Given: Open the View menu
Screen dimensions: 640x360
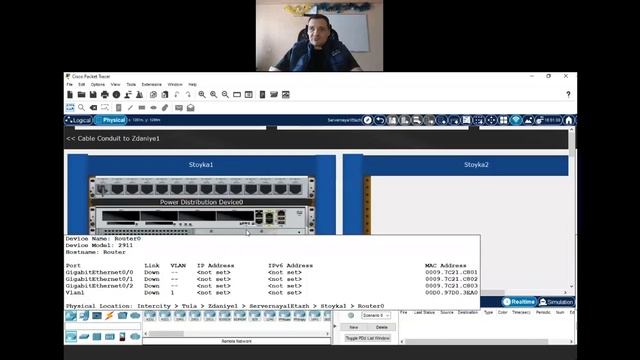Looking at the screenshot, I should (116, 84).
